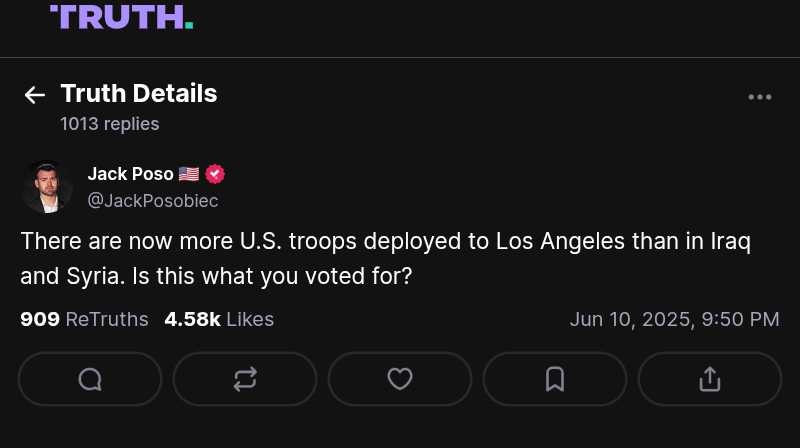Open the TRUTH logo home link
Screen dimensions: 800x448
coord(121,16)
